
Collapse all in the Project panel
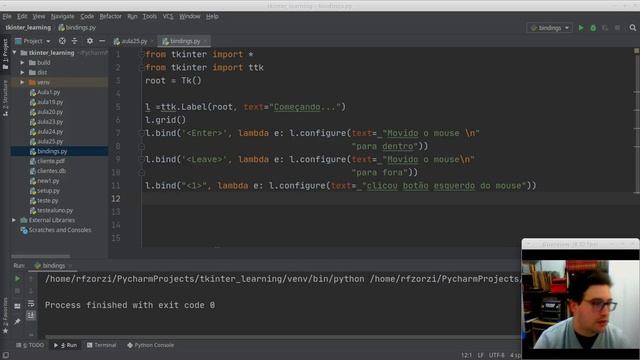[75, 41]
